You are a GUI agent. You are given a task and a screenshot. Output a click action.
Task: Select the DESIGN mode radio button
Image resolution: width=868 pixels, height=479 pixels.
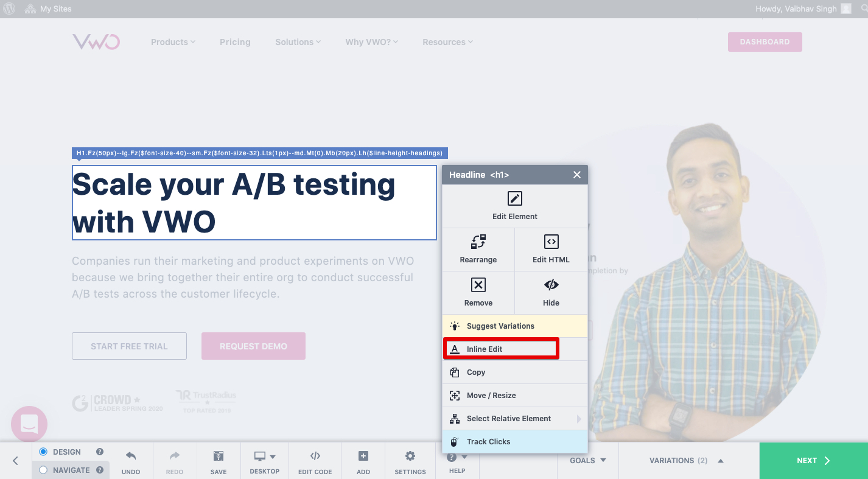point(43,452)
